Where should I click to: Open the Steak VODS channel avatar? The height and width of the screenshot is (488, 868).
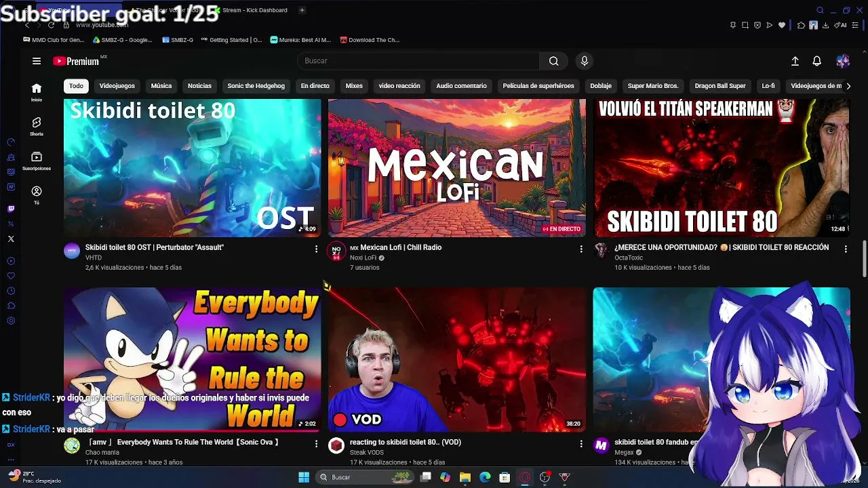[x=336, y=445]
